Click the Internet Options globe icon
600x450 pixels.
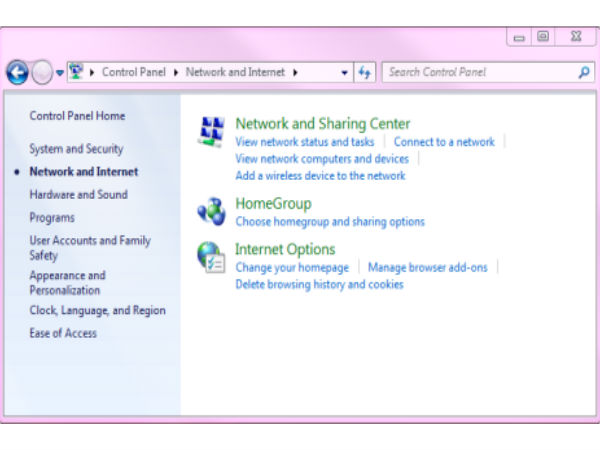(211, 257)
